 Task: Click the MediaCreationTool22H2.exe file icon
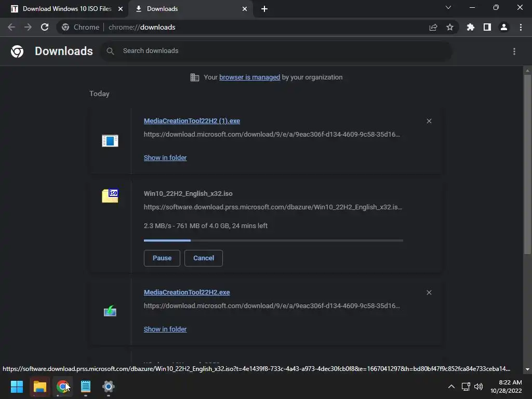tap(110, 311)
